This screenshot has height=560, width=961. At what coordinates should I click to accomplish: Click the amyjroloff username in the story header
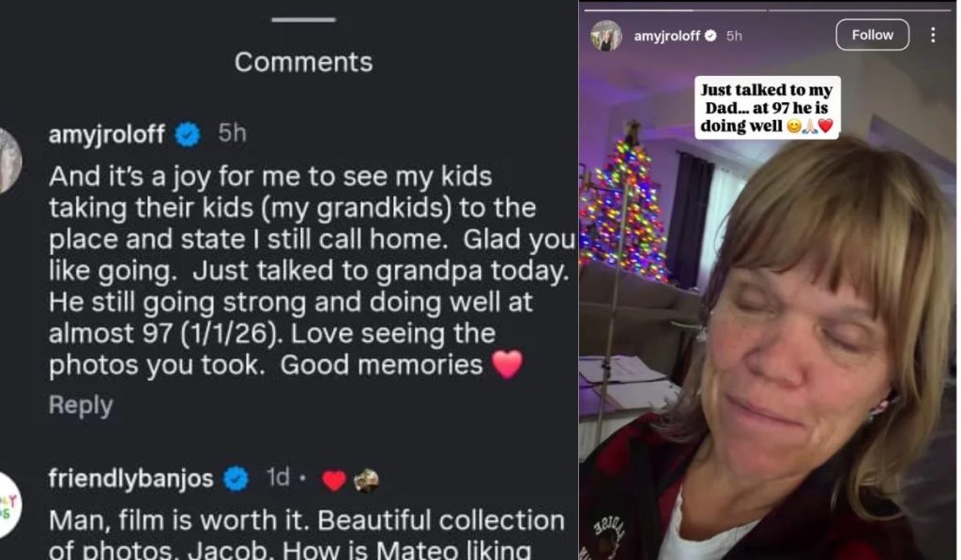665,36
